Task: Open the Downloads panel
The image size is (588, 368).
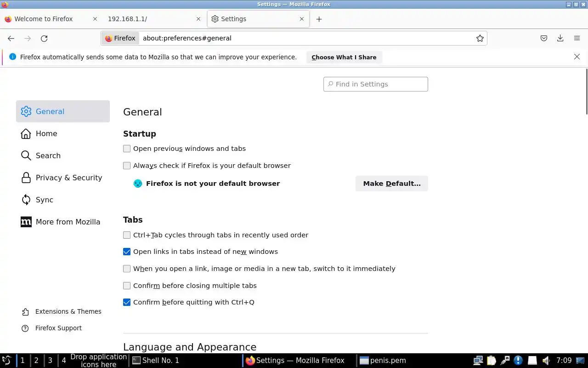Action: (x=560, y=38)
